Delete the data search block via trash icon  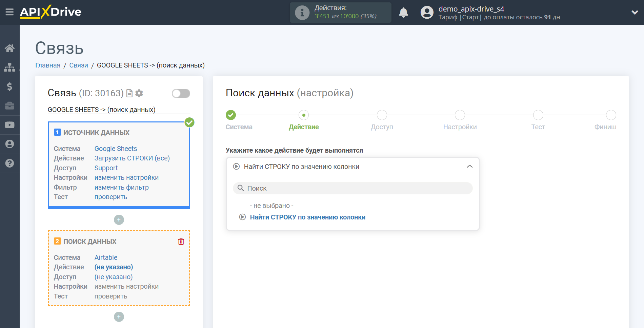point(181,241)
